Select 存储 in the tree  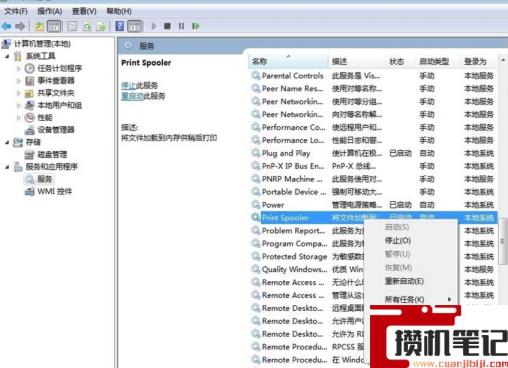pyautogui.click(x=33, y=142)
